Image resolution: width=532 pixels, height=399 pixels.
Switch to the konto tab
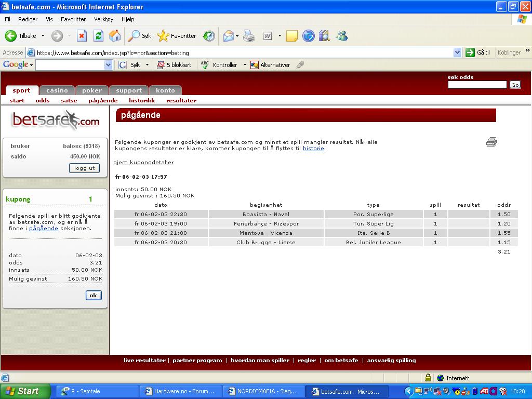pos(165,90)
